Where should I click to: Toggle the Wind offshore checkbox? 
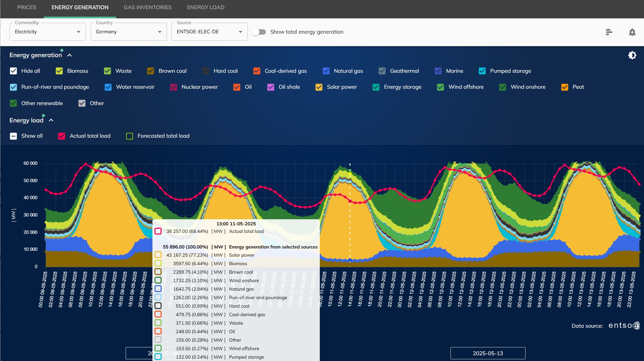point(440,87)
